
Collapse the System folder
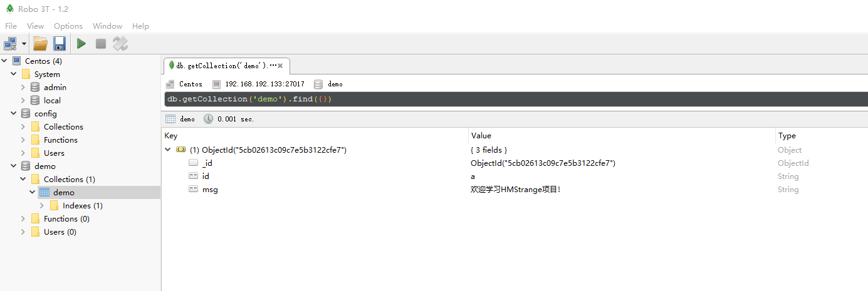(x=14, y=74)
